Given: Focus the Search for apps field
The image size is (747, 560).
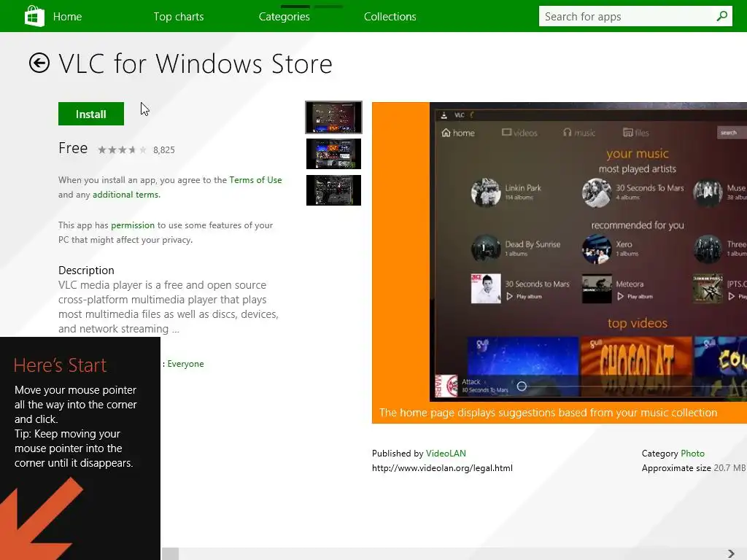Looking at the screenshot, I should click(635, 16).
